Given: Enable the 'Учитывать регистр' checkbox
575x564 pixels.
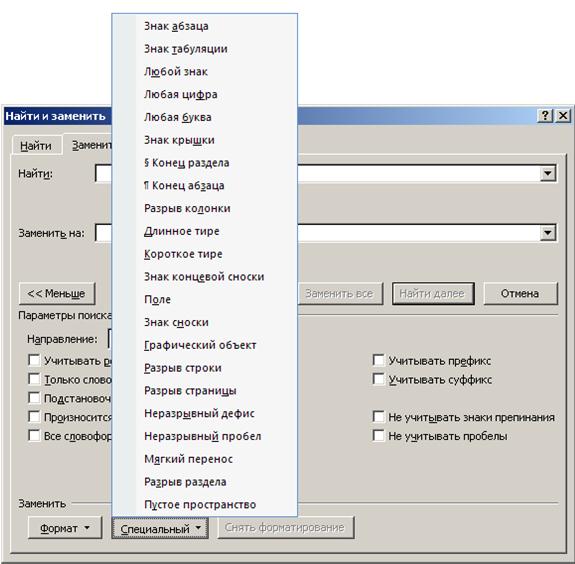Looking at the screenshot, I should pos(34,360).
